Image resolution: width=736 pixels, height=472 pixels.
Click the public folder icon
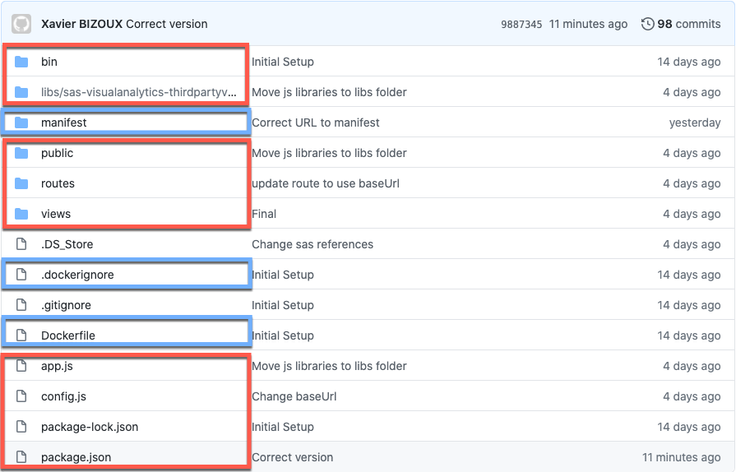click(21, 153)
